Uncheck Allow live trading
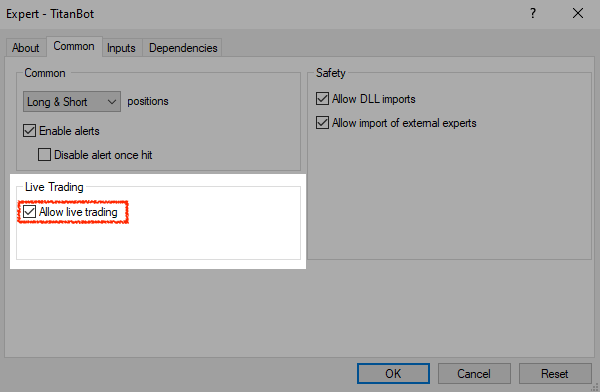 click(29, 212)
